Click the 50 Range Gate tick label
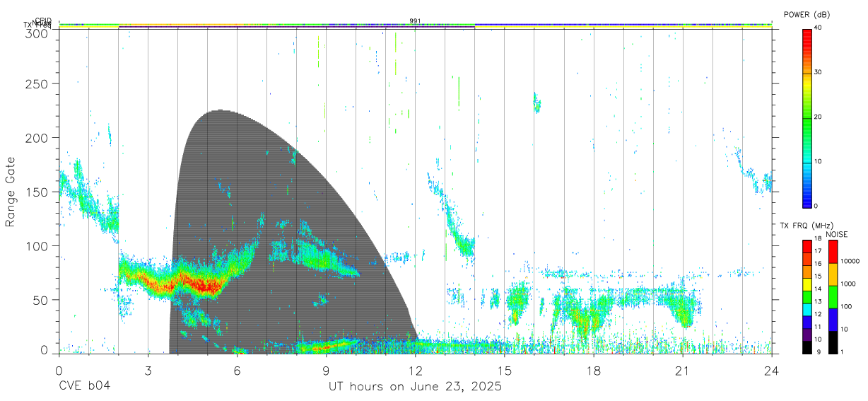This screenshot has width=868, height=401. click(x=42, y=300)
